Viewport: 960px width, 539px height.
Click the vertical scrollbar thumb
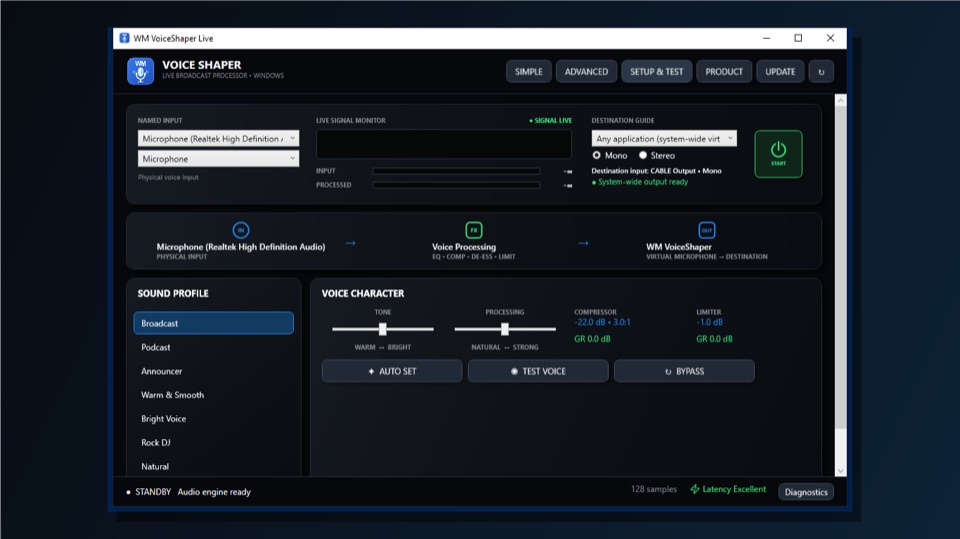841,267
